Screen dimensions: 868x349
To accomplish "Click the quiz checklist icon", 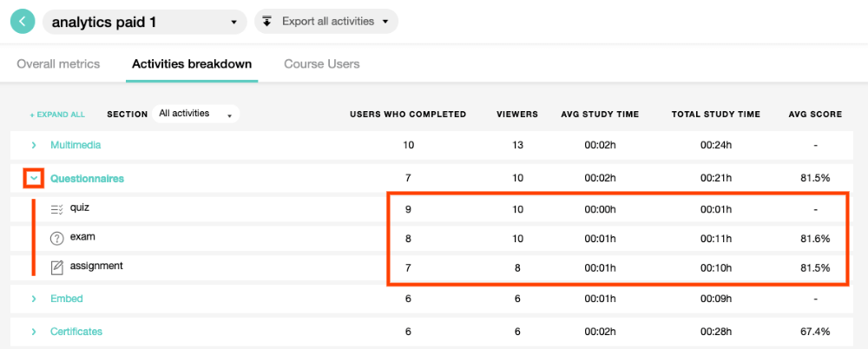I will 57,208.
